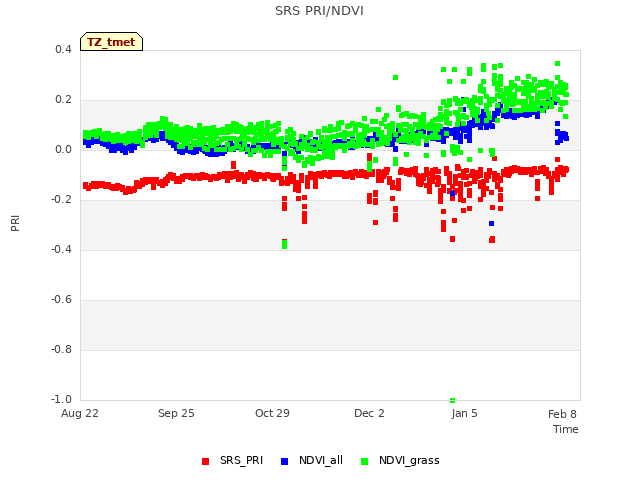640x480 pixels.
Task: Click the -0.4 y-axis value
Action: 61,249
